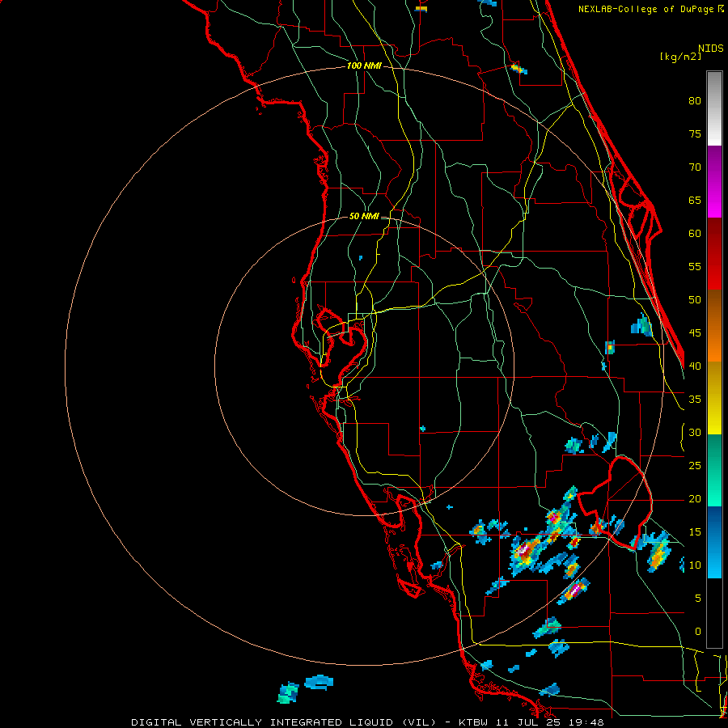Image resolution: width=728 pixels, height=728 pixels.
Task: Click the 11 JUL 25 19:48 timestamp
Action: click(x=552, y=722)
